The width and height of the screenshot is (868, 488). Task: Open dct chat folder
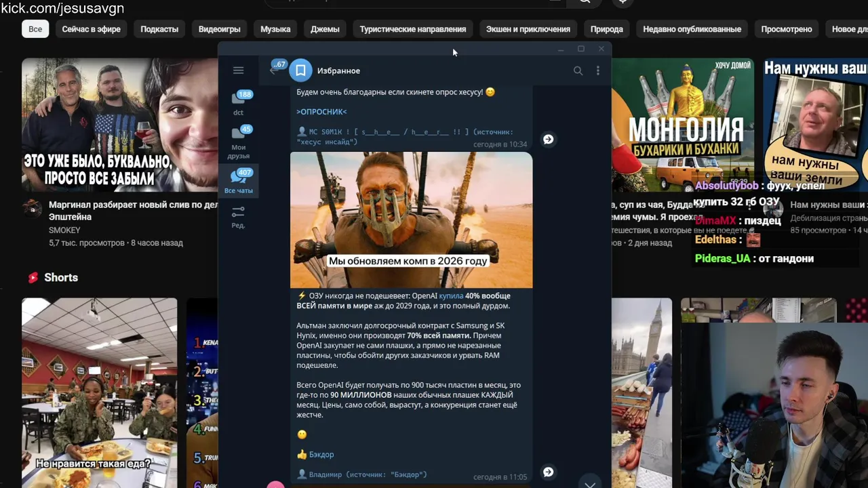(239, 102)
